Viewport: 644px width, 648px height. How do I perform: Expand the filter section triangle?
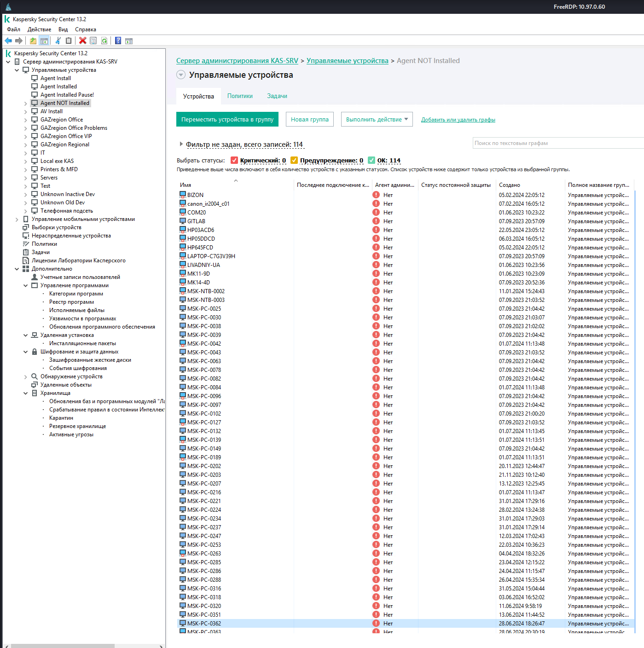[x=181, y=144]
